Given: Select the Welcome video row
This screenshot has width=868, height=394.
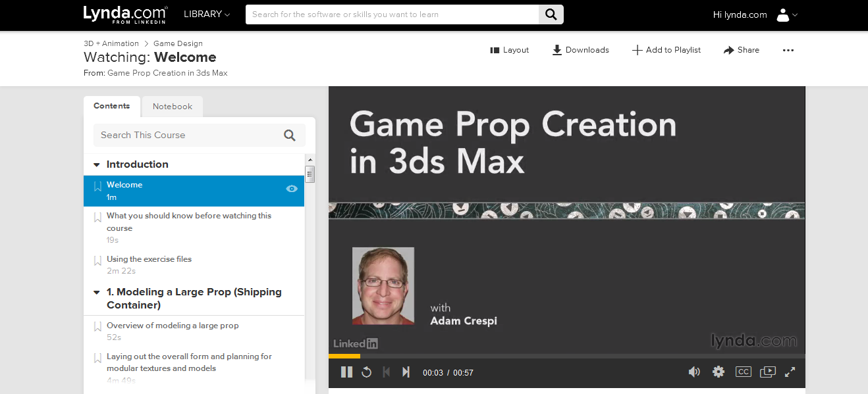Looking at the screenshot, I should pyautogui.click(x=194, y=191).
